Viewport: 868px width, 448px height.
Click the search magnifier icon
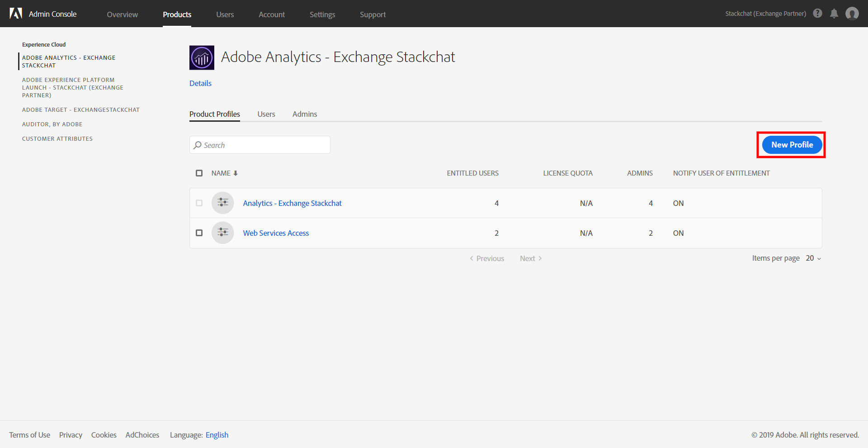pos(198,145)
